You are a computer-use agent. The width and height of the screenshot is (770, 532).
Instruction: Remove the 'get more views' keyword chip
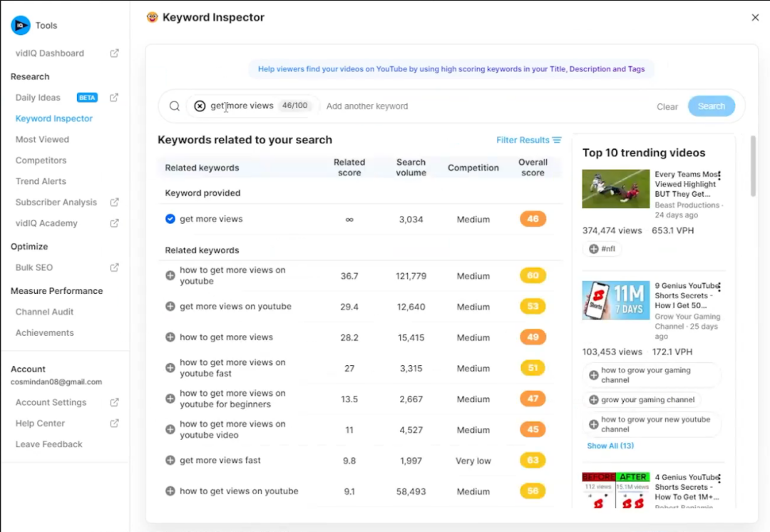pyautogui.click(x=200, y=106)
